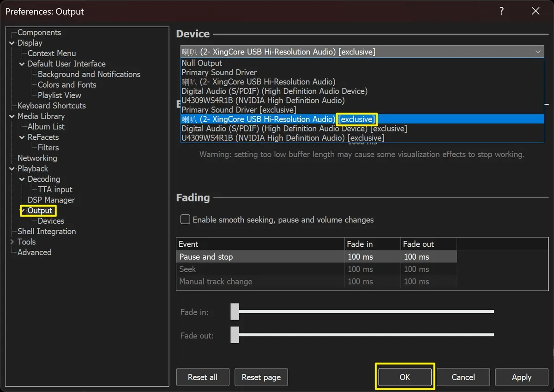Click Apply button
This screenshot has height=392, width=554.
click(522, 377)
